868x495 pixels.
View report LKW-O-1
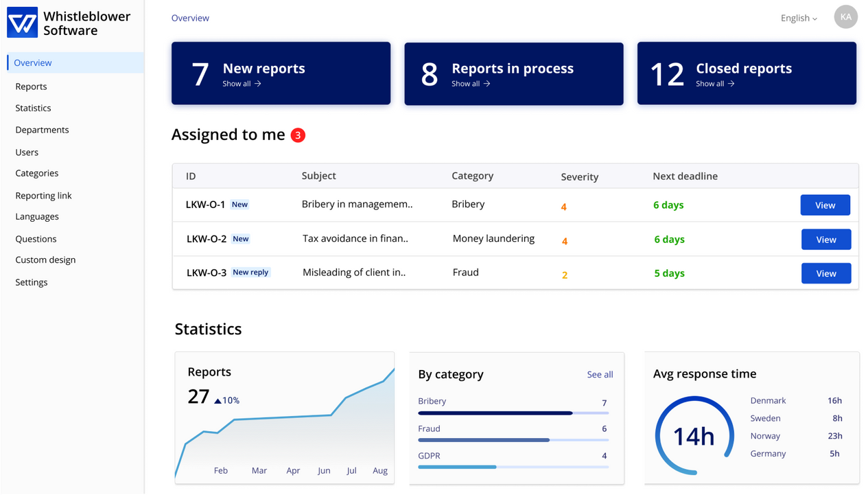tap(825, 205)
